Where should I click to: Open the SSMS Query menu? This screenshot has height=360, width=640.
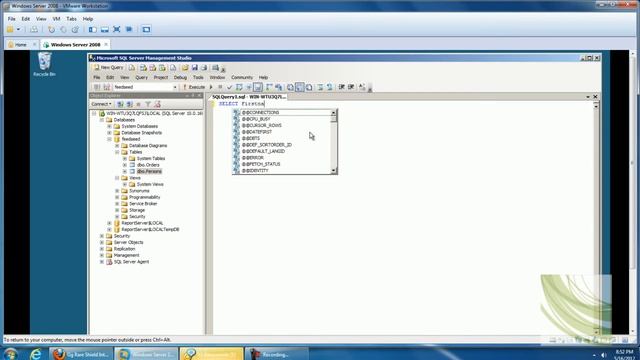141,77
